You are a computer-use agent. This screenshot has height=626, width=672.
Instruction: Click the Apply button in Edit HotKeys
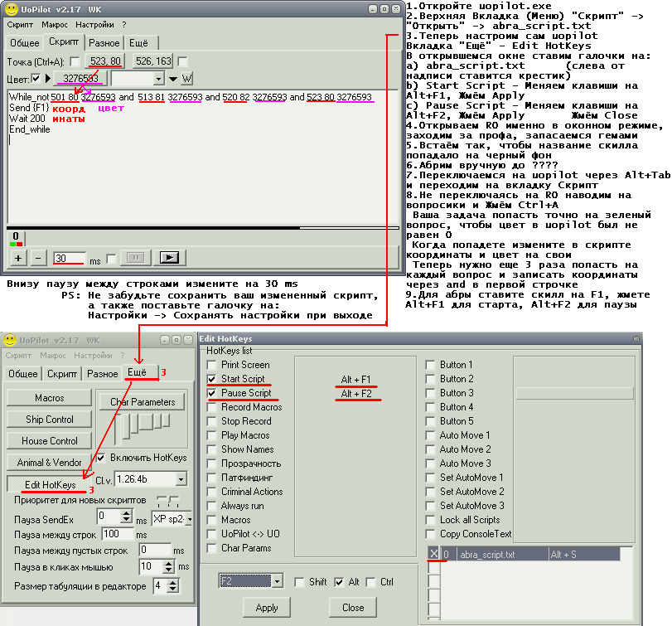coord(267,608)
